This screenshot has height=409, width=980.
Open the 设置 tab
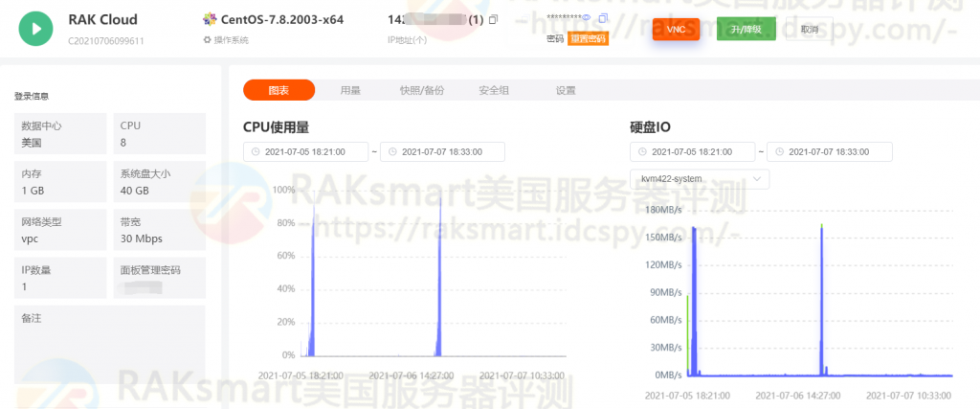pyautogui.click(x=566, y=90)
